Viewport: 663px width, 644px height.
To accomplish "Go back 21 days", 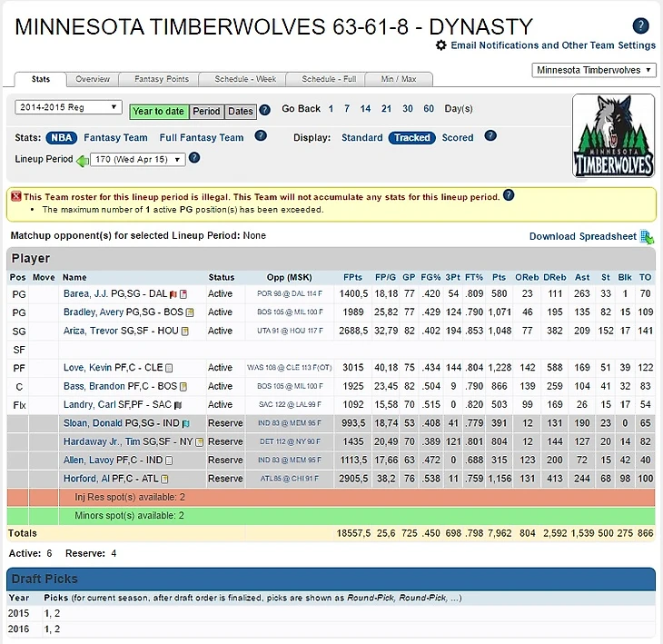I will (x=387, y=109).
